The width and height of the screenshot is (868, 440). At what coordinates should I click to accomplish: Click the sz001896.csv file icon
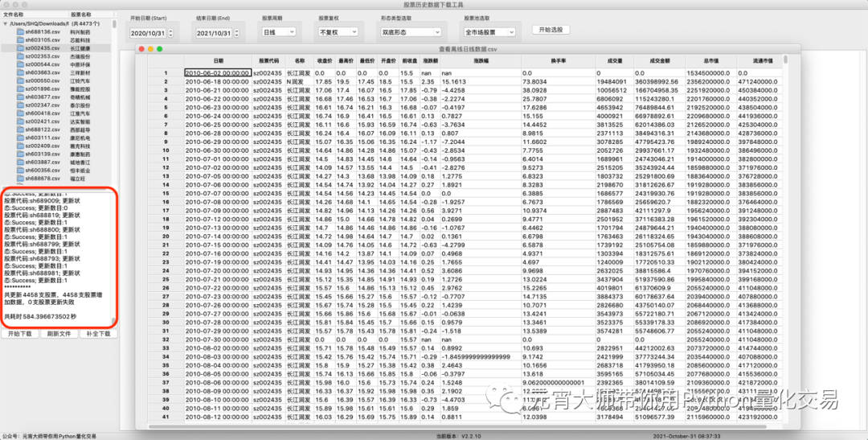coord(20,88)
